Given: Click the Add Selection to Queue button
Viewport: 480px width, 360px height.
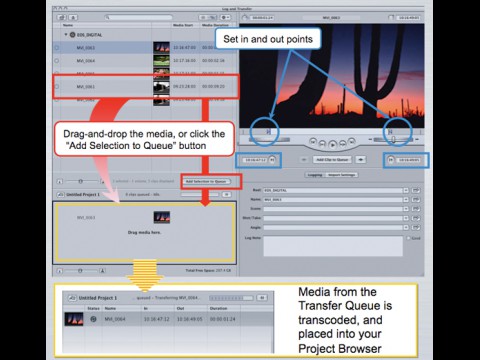Looking at the screenshot, I should 206,181.
